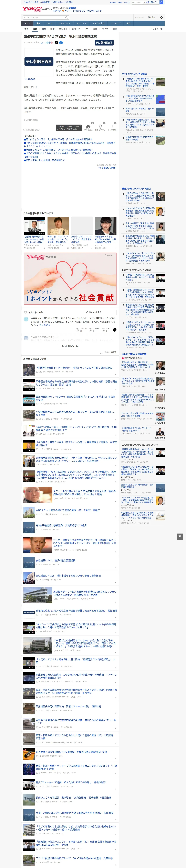Click the search magnifier icon beside keyword box
Screen dimensions: 186x868
pyautogui.click(x=66, y=17)
